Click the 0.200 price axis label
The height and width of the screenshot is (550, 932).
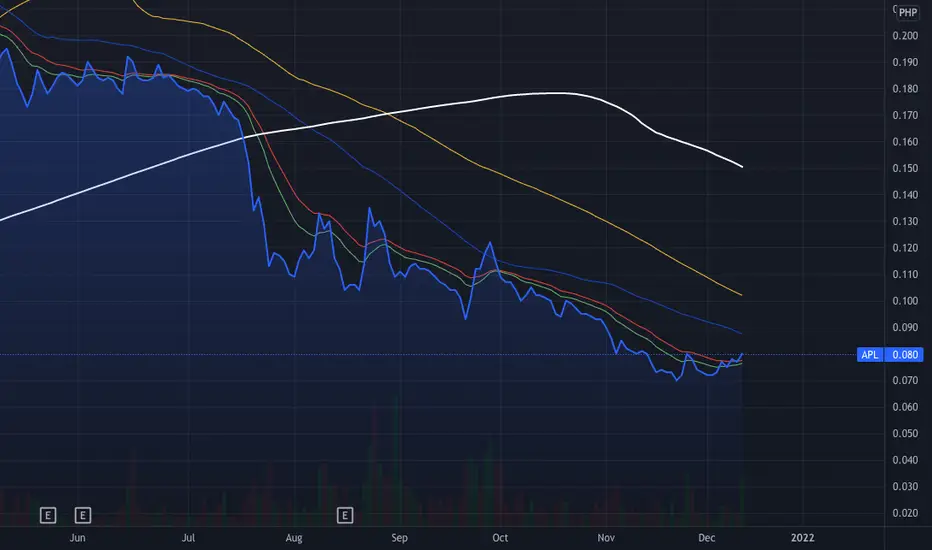pyautogui.click(x=905, y=36)
